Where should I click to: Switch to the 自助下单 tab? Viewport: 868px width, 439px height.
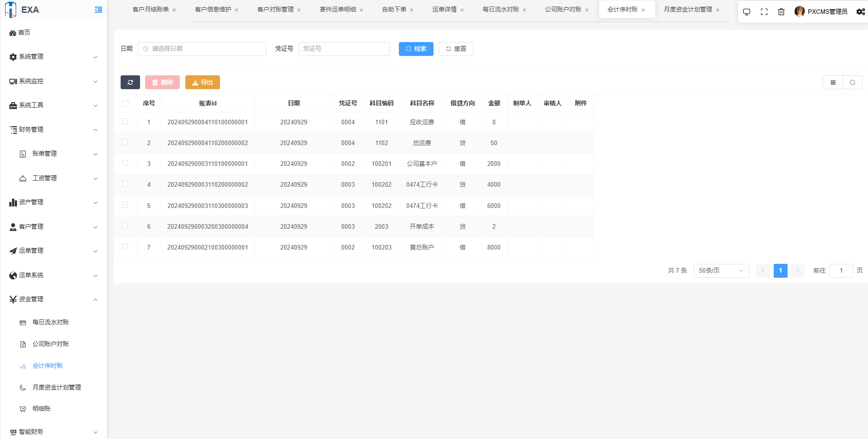394,10
